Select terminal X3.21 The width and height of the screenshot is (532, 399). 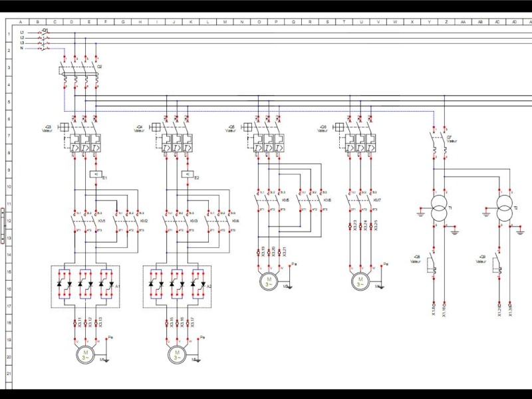281,252
